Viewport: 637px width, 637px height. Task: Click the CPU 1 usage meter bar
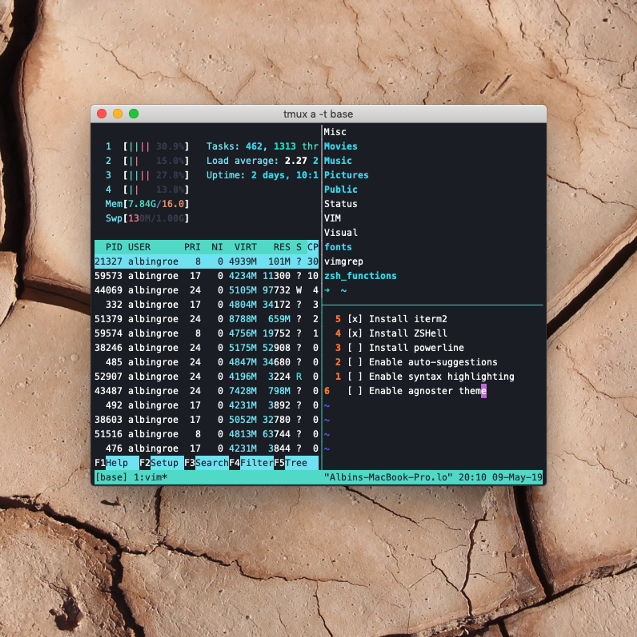[x=155, y=146]
